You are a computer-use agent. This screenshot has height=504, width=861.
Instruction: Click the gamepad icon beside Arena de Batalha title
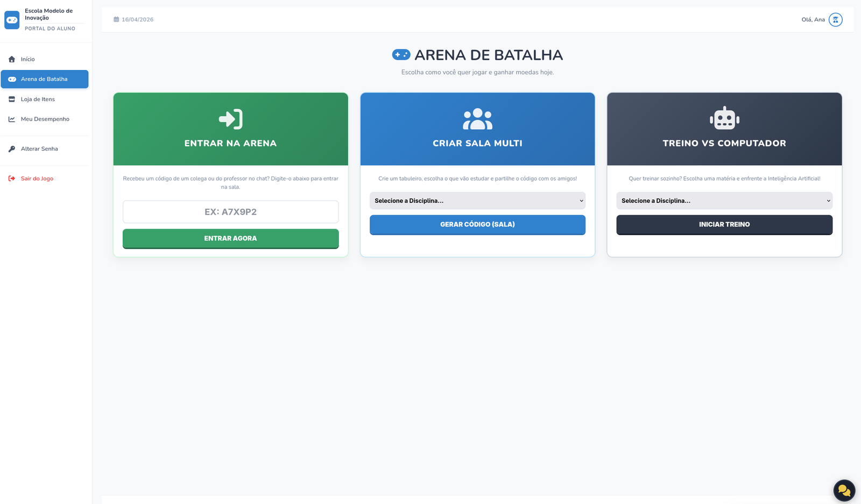[401, 55]
